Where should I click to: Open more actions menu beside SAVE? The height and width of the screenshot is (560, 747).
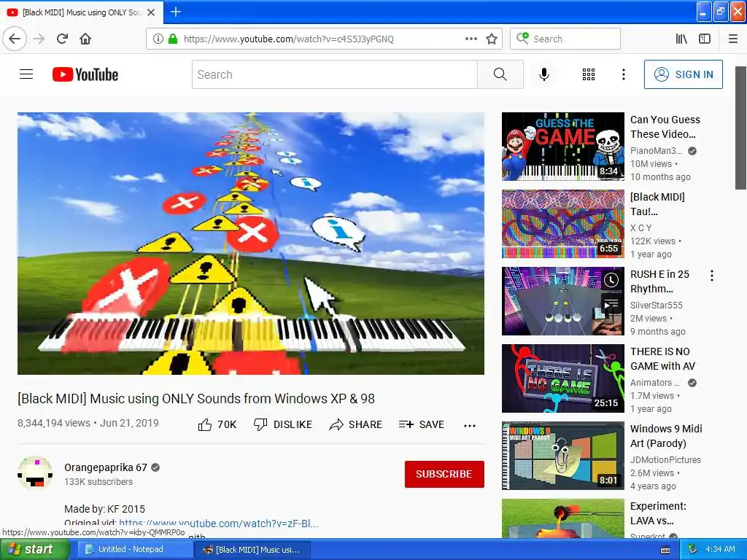coord(470,426)
